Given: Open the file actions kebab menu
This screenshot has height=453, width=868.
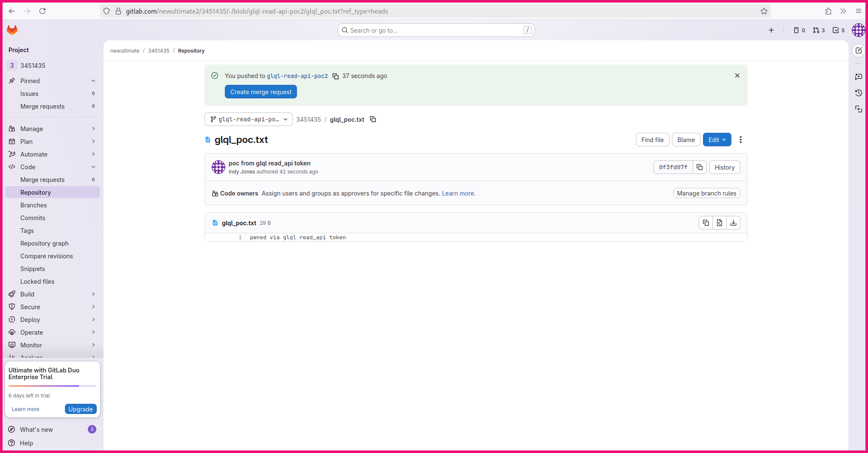Looking at the screenshot, I should 741,140.
